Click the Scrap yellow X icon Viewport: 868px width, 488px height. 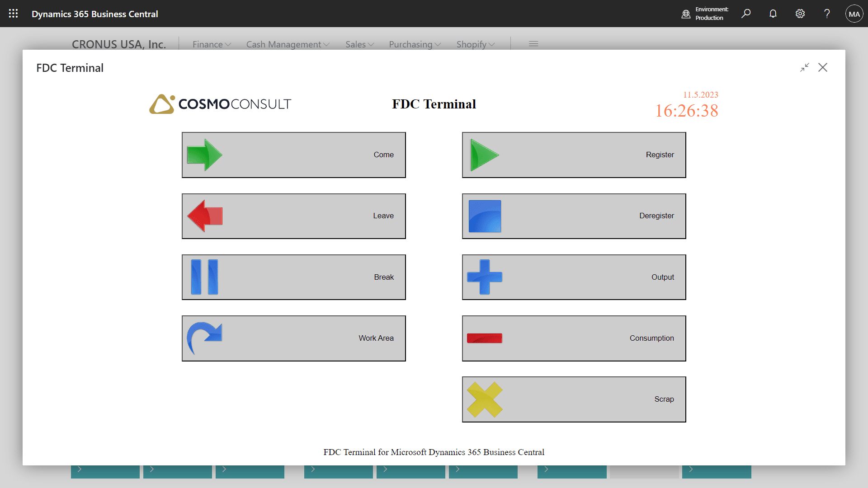[484, 399]
